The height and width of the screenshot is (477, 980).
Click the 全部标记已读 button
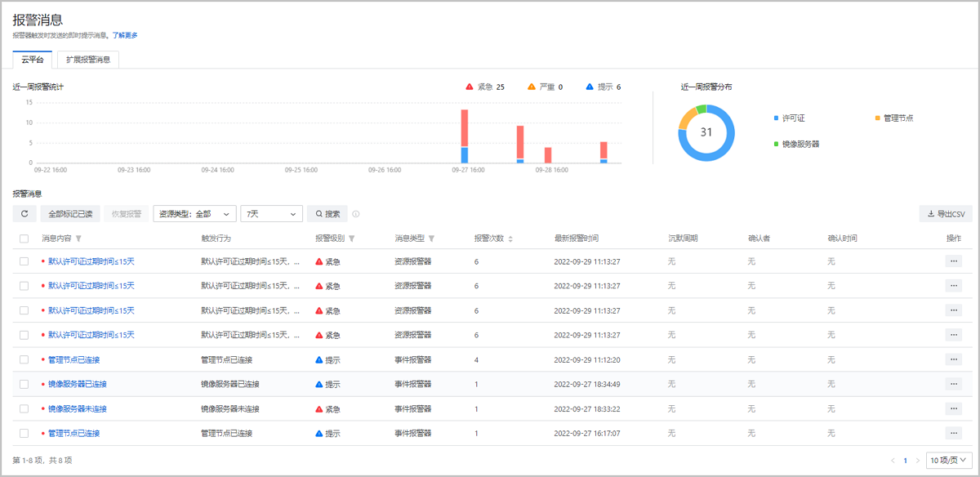point(69,214)
